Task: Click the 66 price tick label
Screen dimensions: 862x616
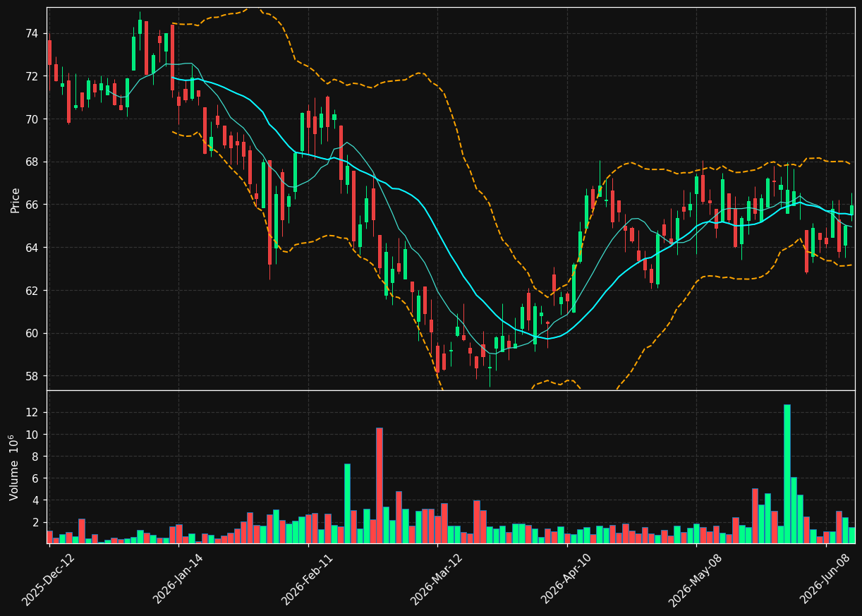Action: point(32,205)
